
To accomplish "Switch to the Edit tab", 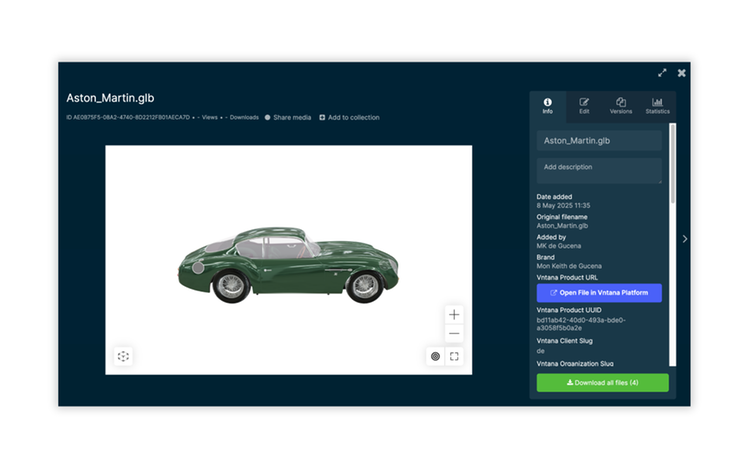I will pyautogui.click(x=584, y=106).
